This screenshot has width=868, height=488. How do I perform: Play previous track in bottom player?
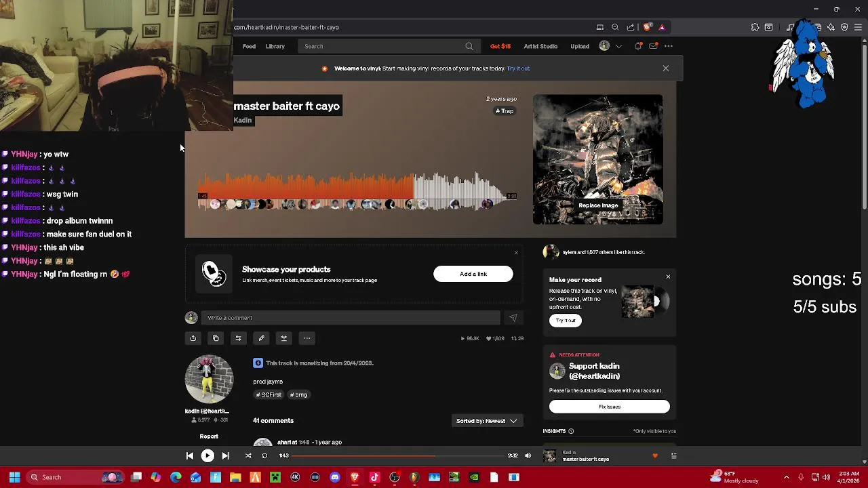click(x=190, y=456)
